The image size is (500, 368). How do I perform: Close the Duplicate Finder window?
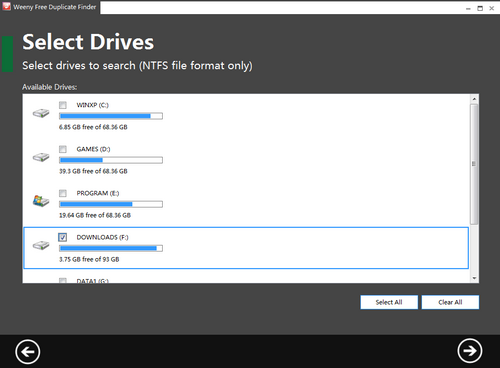point(492,8)
